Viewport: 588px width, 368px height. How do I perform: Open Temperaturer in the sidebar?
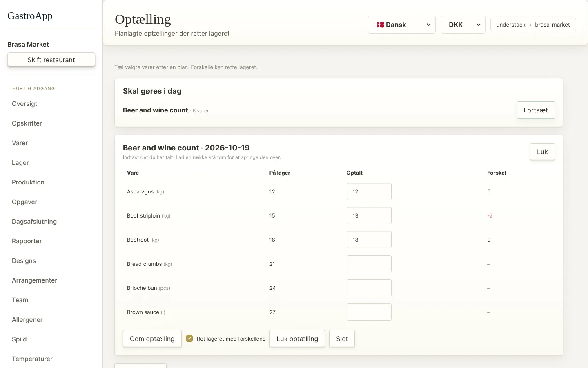[x=32, y=359]
